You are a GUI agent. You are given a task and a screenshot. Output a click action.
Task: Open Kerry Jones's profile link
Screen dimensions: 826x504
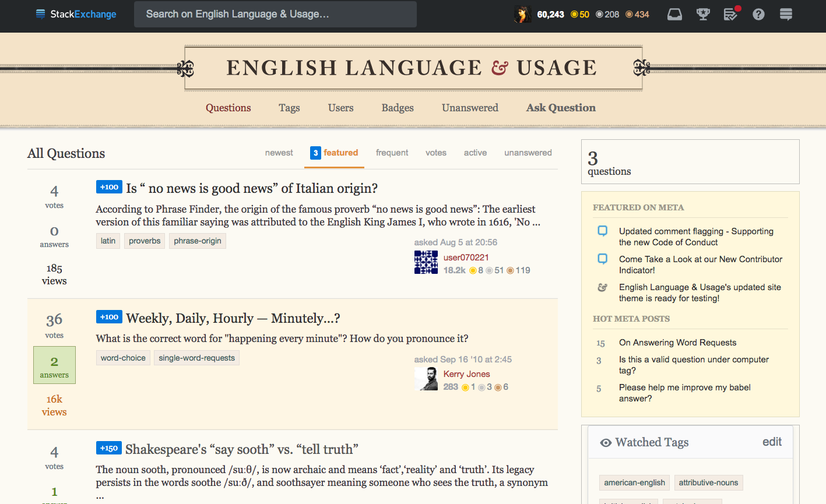coord(466,374)
